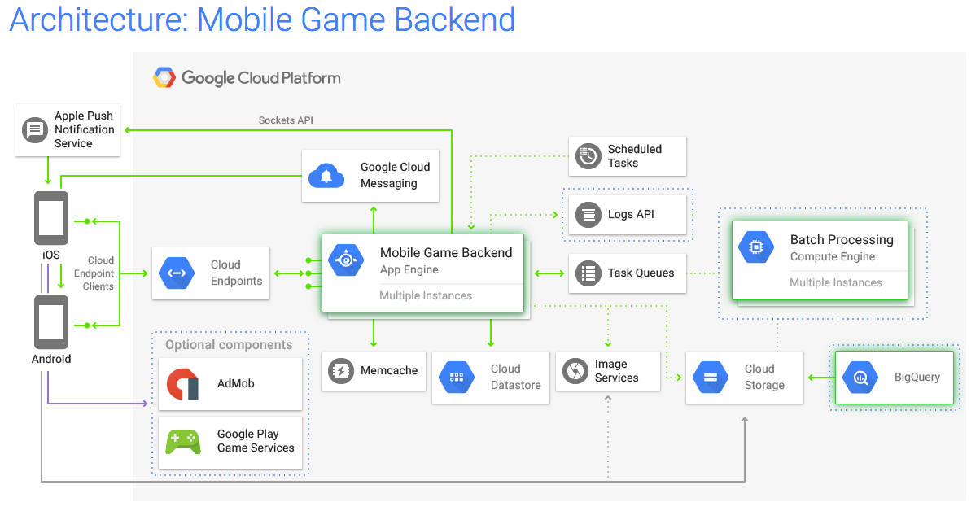Click the App Engine icon on Mobile Game Backend

[x=347, y=261]
